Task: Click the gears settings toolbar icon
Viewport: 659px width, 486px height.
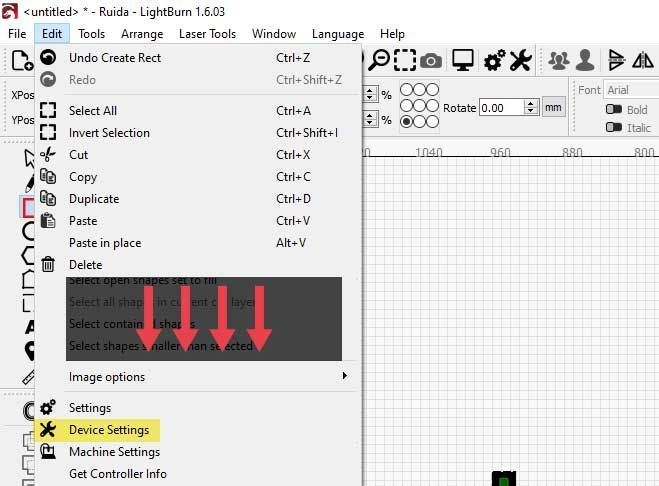Action: (x=494, y=61)
